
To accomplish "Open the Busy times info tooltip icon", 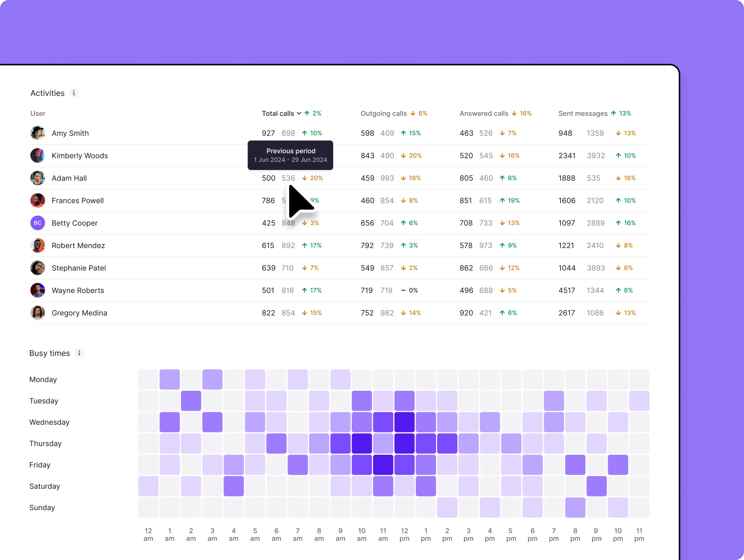I will pyautogui.click(x=79, y=353).
